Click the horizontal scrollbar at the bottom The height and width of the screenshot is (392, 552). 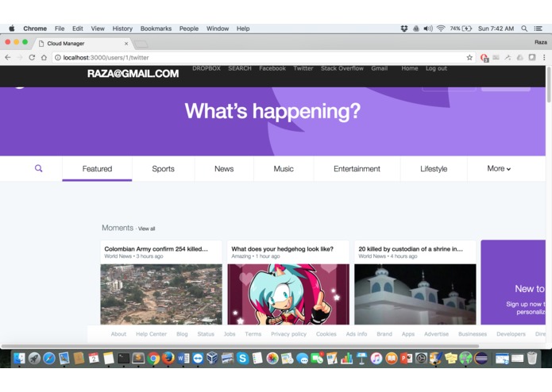click(240, 346)
